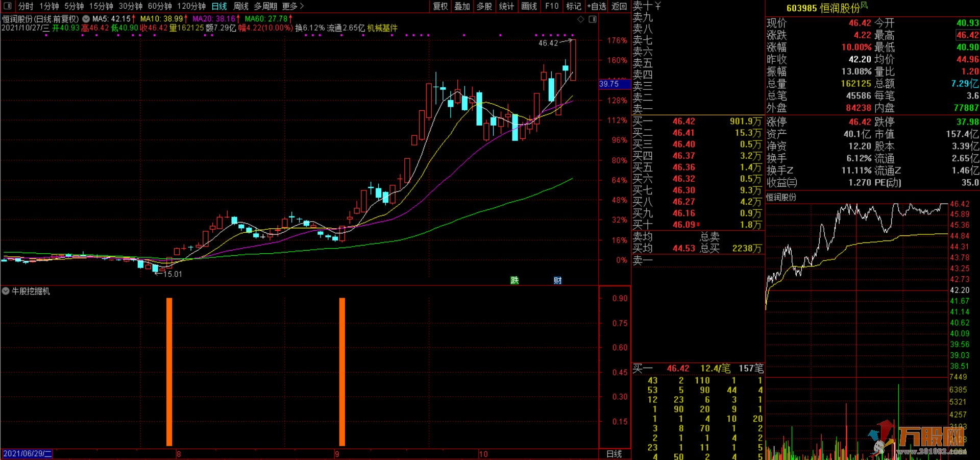Click the 换手Z value 11.11%

coord(856,171)
